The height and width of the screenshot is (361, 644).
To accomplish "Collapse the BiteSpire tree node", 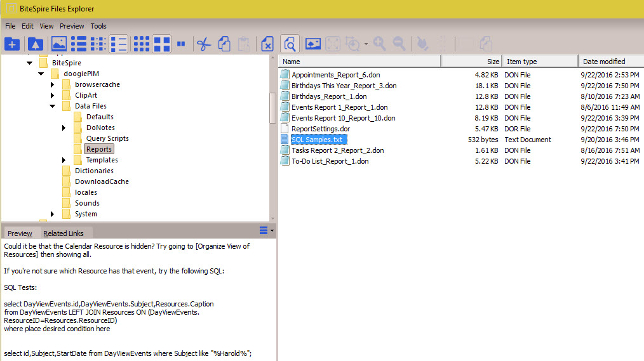I will [30, 63].
